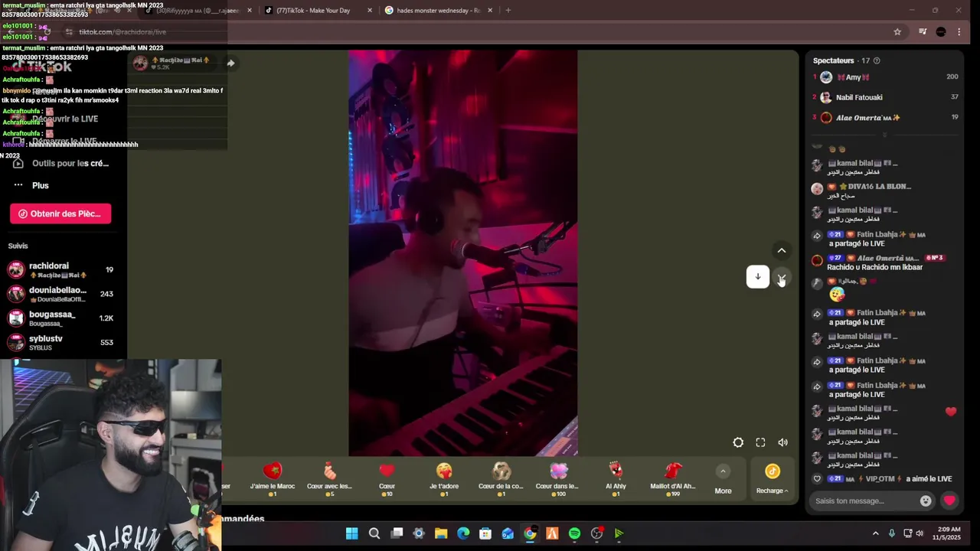The image size is (980, 551).
Task: Open File Explorer from the taskbar
Action: click(441, 533)
